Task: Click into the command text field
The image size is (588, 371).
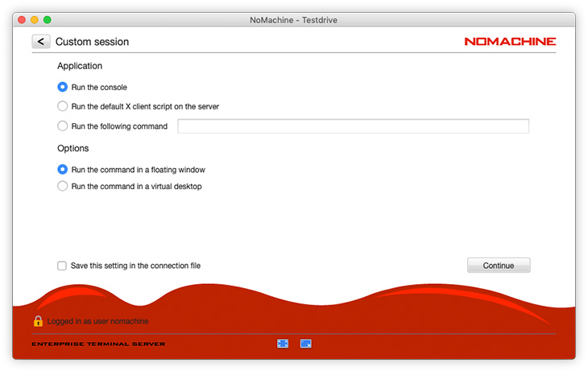Action: (353, 126)
